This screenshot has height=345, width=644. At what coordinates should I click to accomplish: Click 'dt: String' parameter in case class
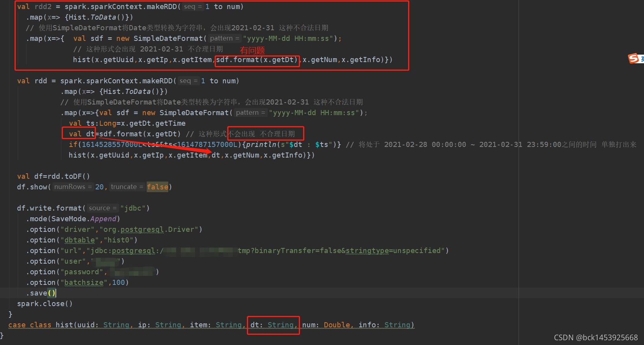(x=272, y=325)
